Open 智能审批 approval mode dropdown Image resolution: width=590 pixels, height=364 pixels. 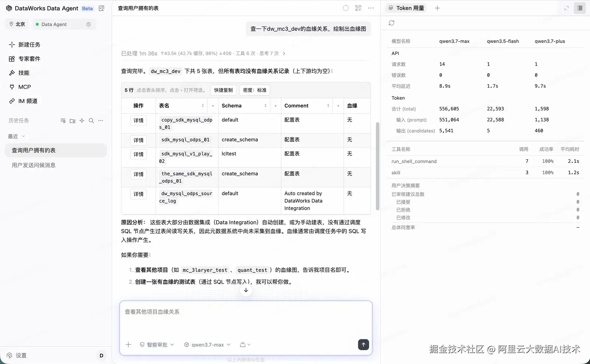coord(157,345)
